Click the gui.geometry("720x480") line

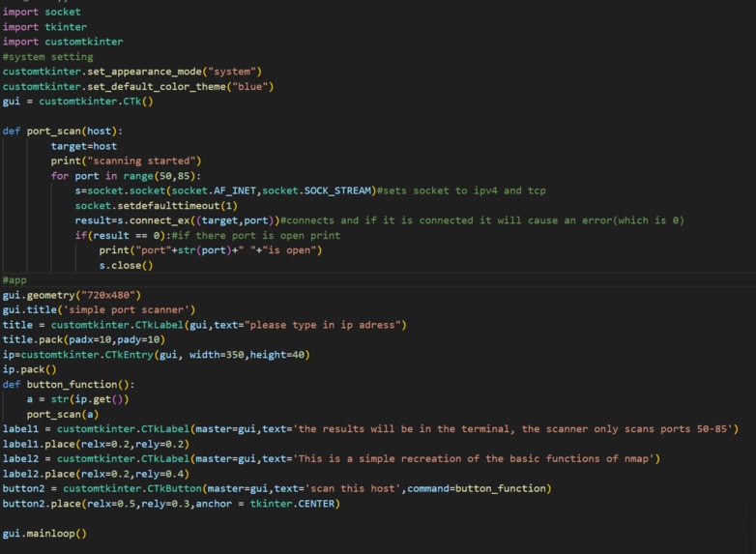(x=72, y=295)
